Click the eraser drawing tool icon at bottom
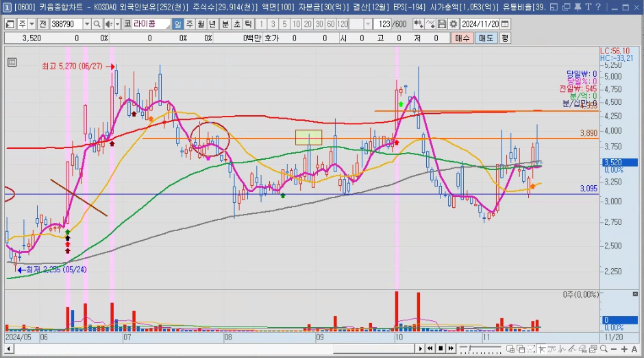Screen dimensions: 644x358 click(582, 349)
